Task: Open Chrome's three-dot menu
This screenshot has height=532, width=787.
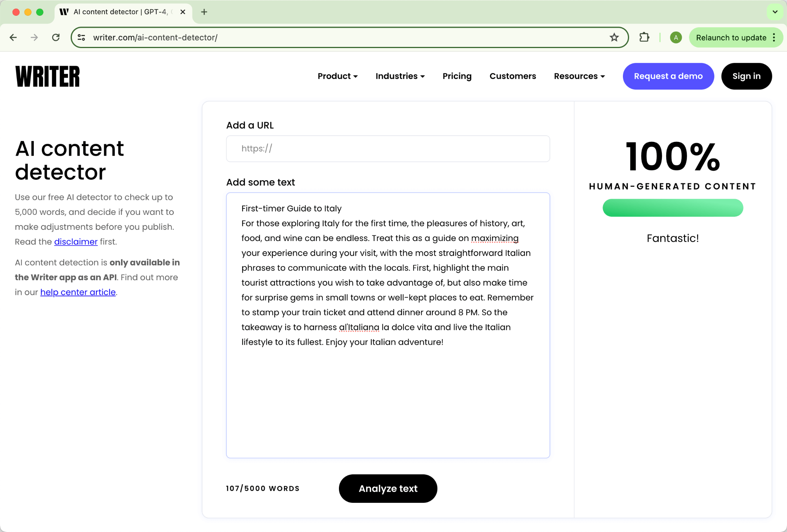Action: (x=774, y=37)
